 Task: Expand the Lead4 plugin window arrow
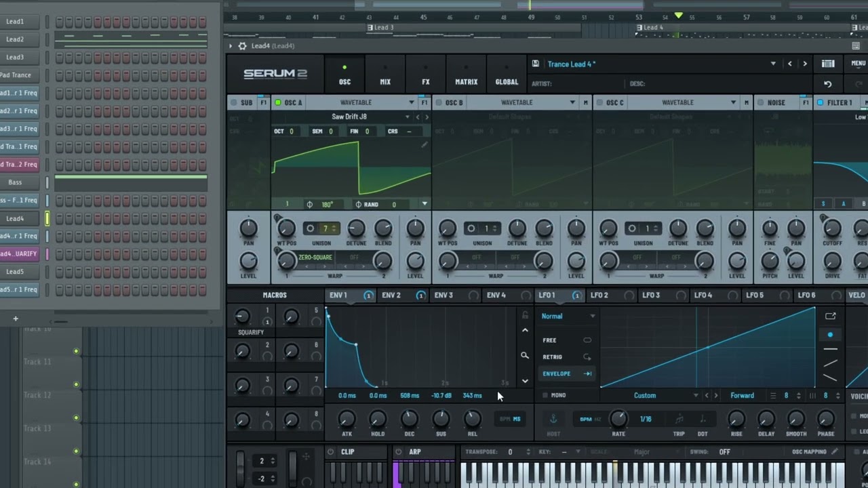(x=231, y=46)
